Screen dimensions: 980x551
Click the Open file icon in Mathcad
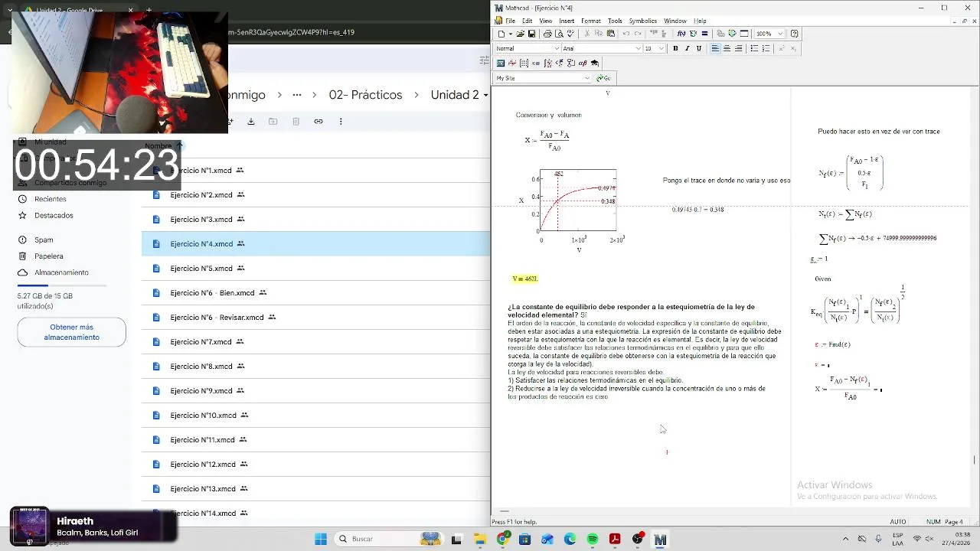click(521, 34)
